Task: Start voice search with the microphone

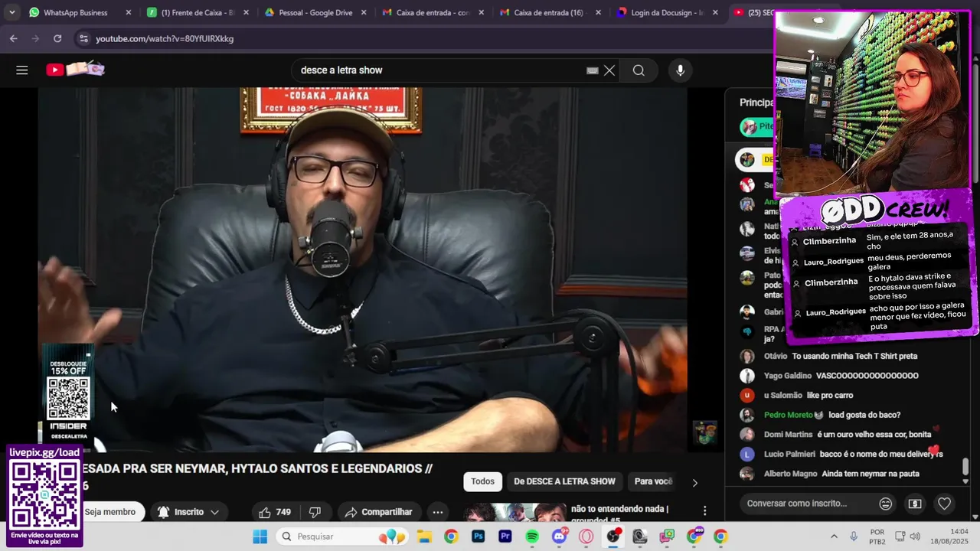Action: tap(680, 70)
